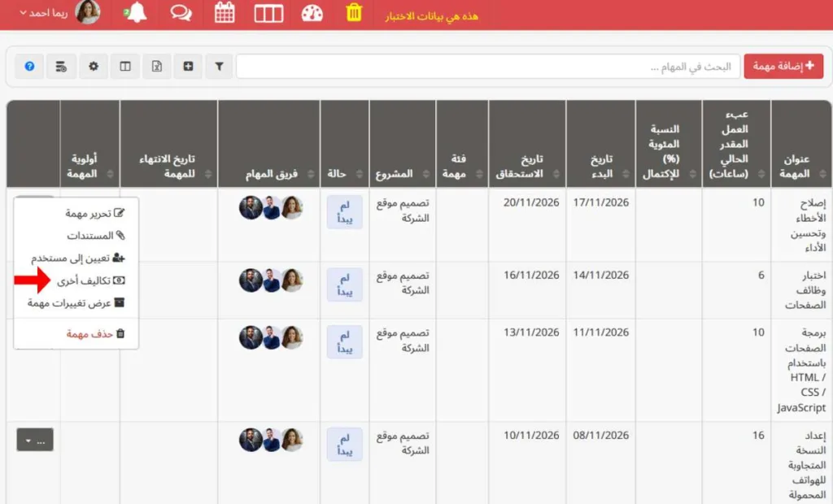833x504 pixels.
Task: Open the dashboard gauge icon
Action: pyautogui.click(x=310, y=14)
